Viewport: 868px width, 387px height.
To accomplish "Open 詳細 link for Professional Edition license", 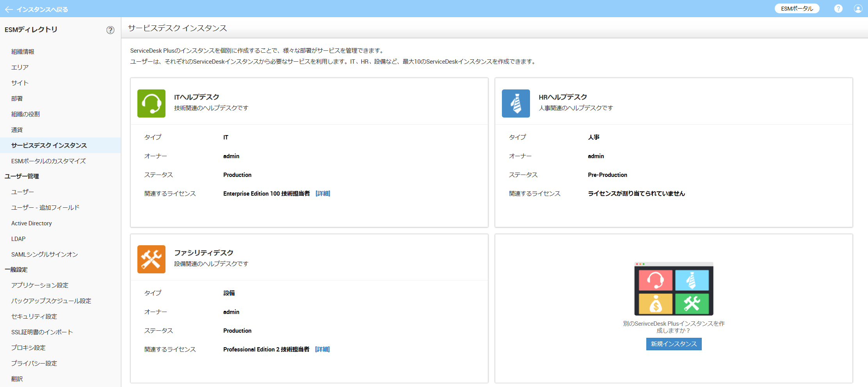I will tap(322, 350).
